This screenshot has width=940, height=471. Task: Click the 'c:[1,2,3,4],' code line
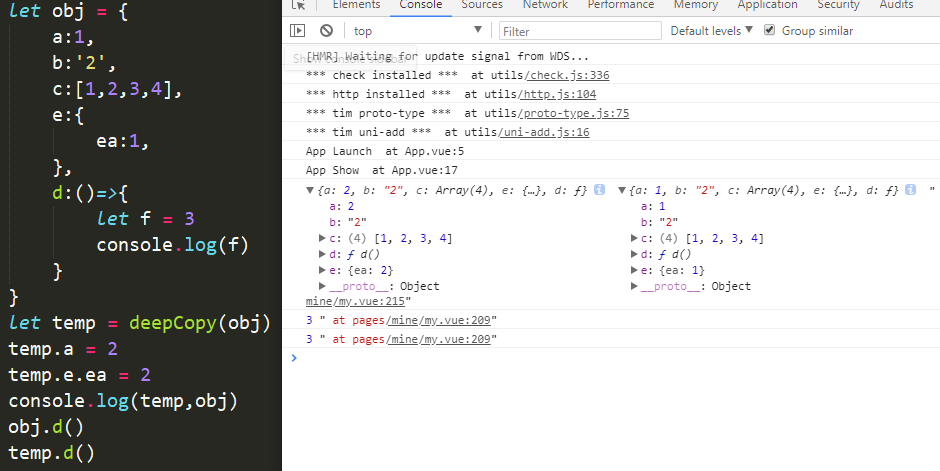(117, 89)
